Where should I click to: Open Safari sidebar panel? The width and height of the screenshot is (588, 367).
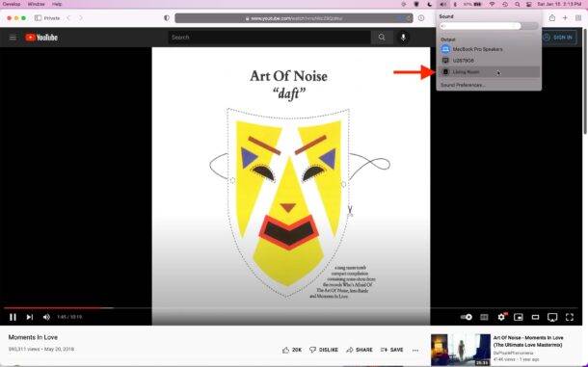(x=38, y=18)
